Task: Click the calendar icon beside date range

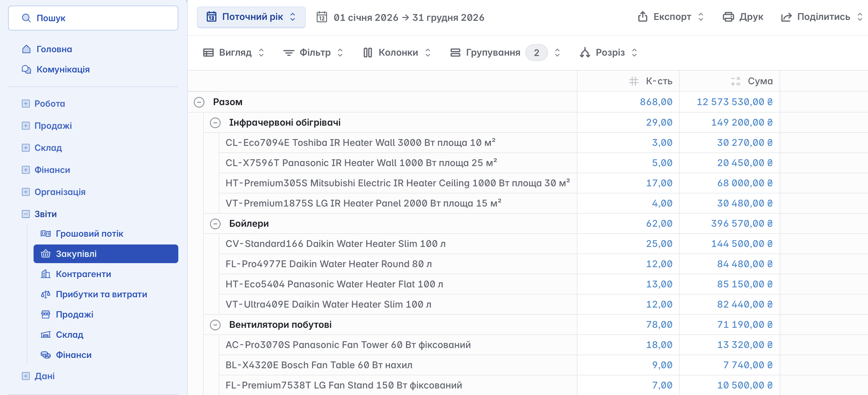Action: coord(322,17)
